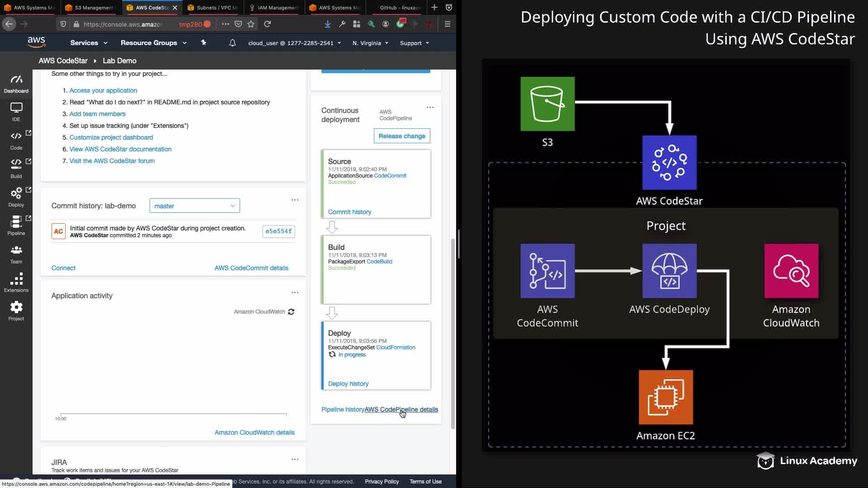Switch to S3 Management browser tab
This screenshot has width=868, height=488.
[x=94, y=8]
